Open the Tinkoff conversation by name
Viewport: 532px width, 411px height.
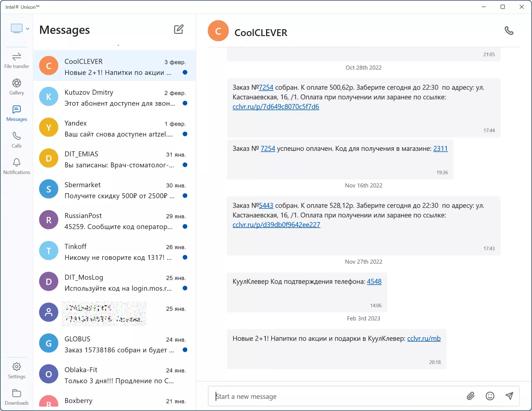click(75, 246)
